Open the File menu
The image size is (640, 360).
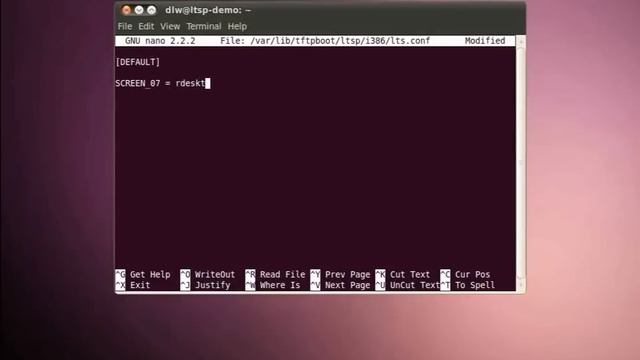(x=124, y=27)
